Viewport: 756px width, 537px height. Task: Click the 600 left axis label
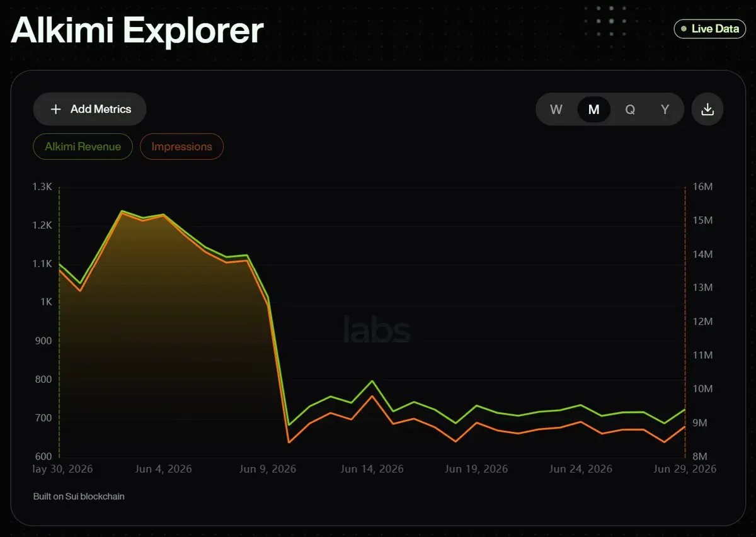point(42,457)
